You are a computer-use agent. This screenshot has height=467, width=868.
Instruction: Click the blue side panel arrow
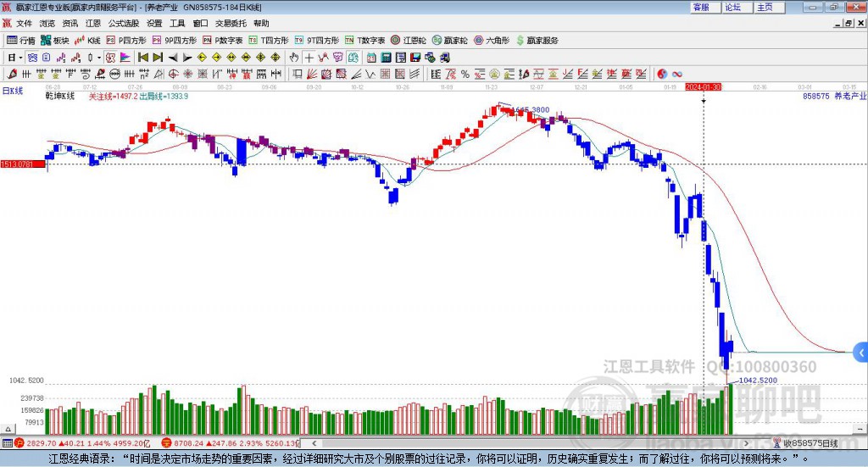coord(861,353)
